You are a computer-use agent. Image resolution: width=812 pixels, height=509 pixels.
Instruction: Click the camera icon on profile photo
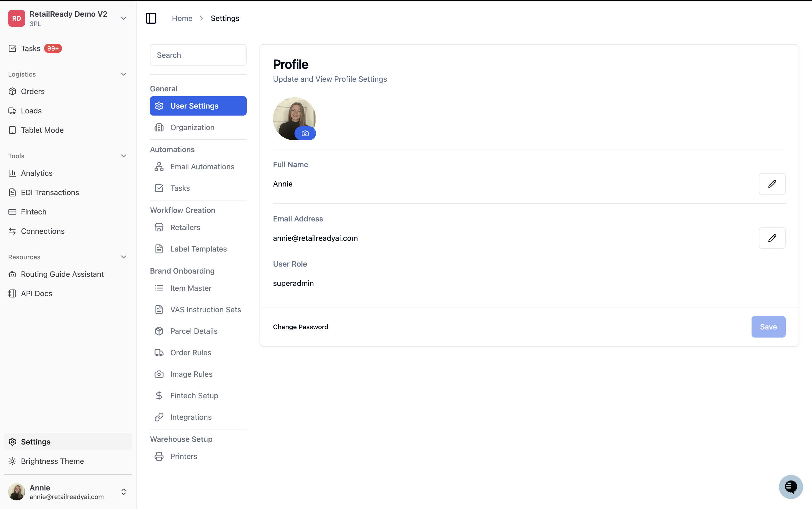[x=305, y=133]
